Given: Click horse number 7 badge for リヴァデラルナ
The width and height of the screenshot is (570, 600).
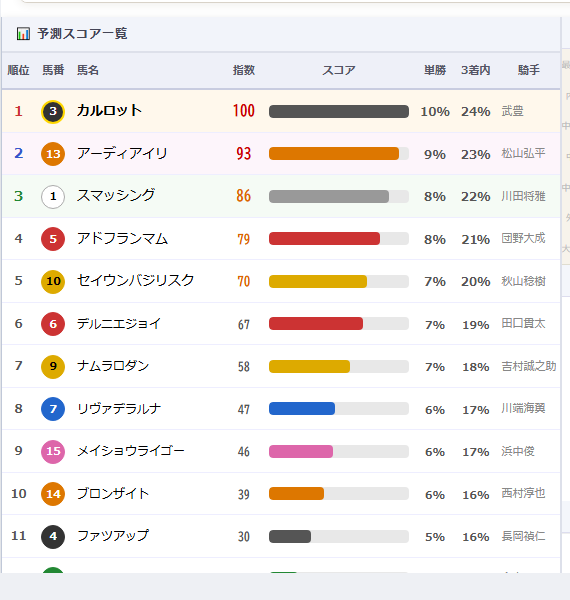Looking at the screenshot, I should (x=53, y=409).
